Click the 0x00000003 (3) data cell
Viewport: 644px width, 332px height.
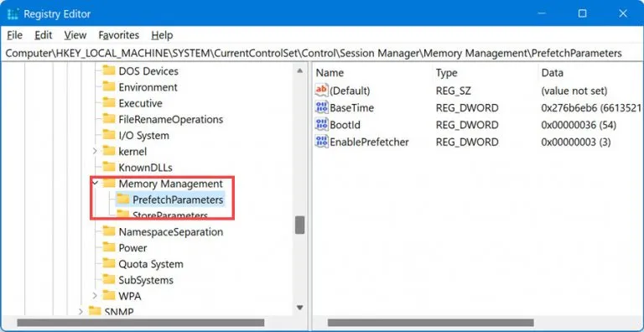pos(576,143)
